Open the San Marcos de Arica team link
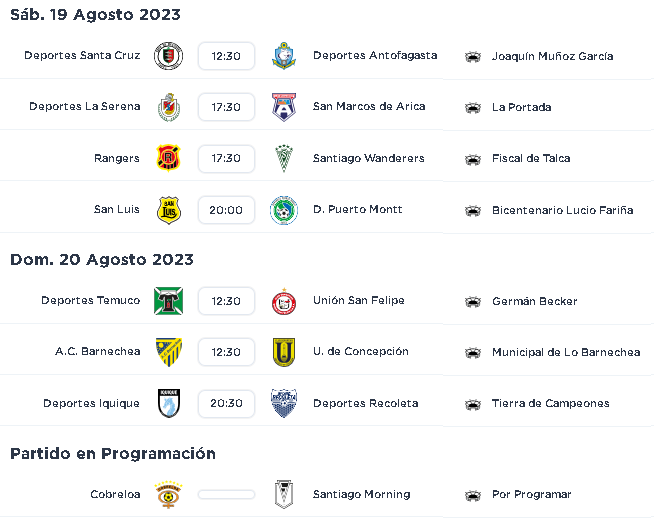 369,106
